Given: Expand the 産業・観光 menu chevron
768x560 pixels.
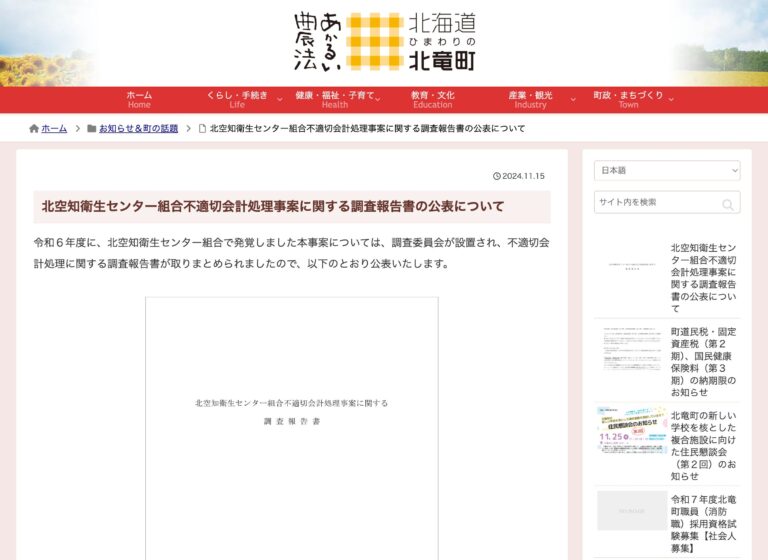Looking at the screenshot, I should 573,100.
